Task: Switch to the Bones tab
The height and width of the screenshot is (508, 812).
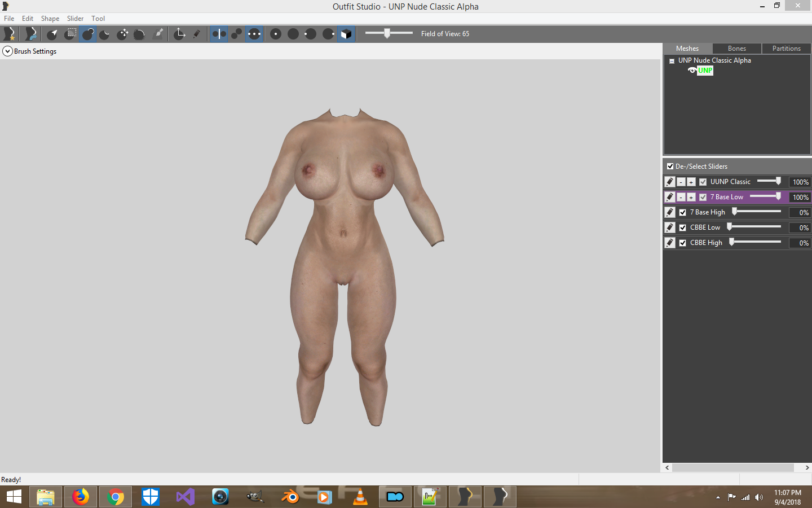Action: (737, 49)
